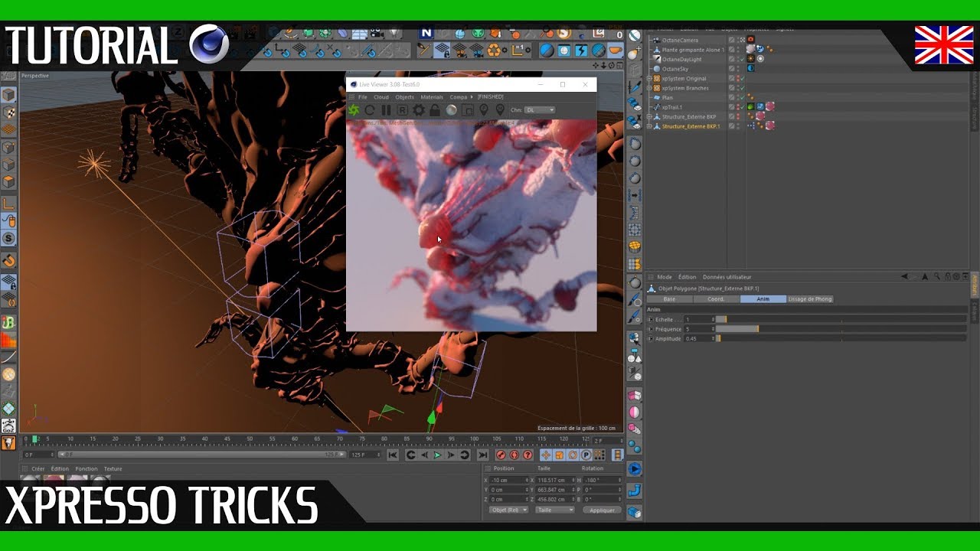This screenshot has height=551, width=980.
Task: Expand the Structure_Externe BKP object
Action: [x=649, y=117]
